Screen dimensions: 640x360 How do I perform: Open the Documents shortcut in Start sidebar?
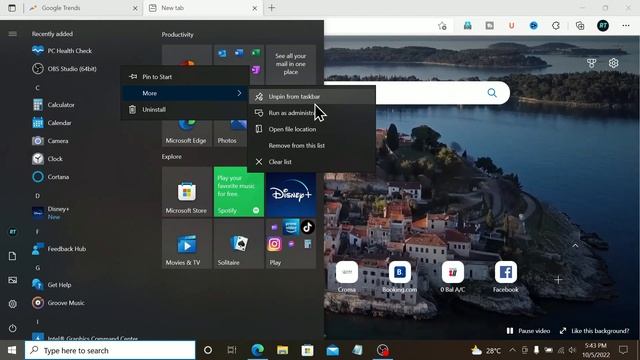point(13,256)
